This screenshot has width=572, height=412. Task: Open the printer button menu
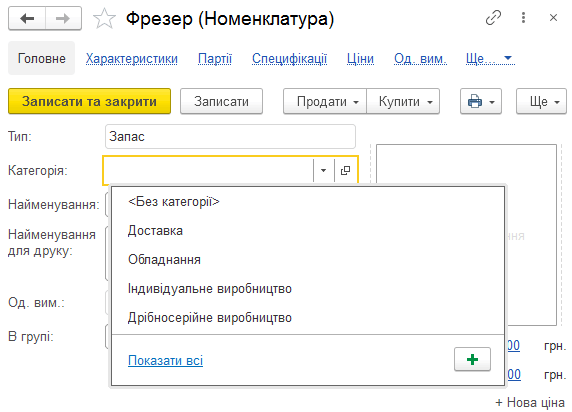coord(481,101)
